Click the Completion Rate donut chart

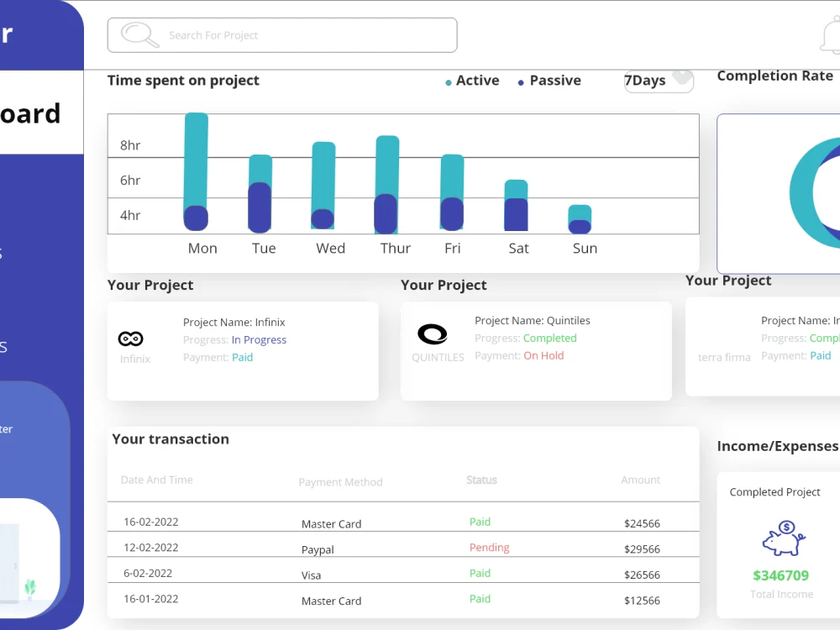click(814, 193)
